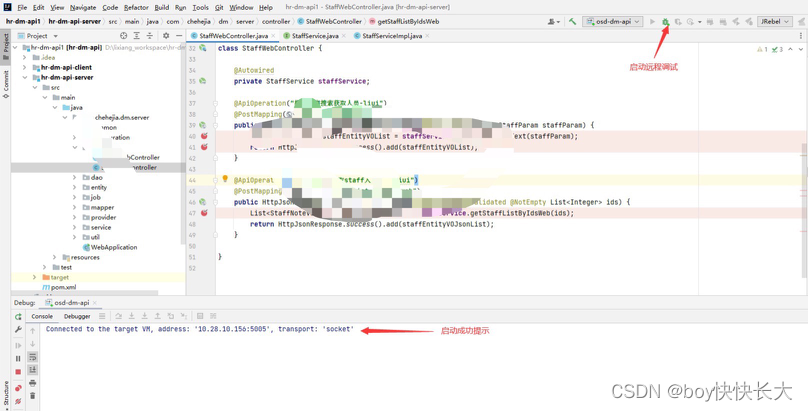Close the StaffWebController.java tab
This screenshot has height=411, width=808.
(273, 36)
